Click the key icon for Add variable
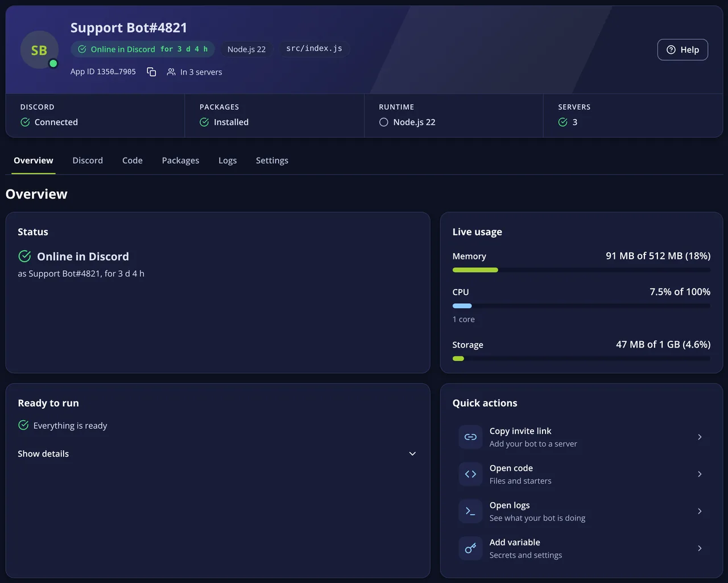The height and width of the screenshot is (583, 728). [x=470, y=548]
